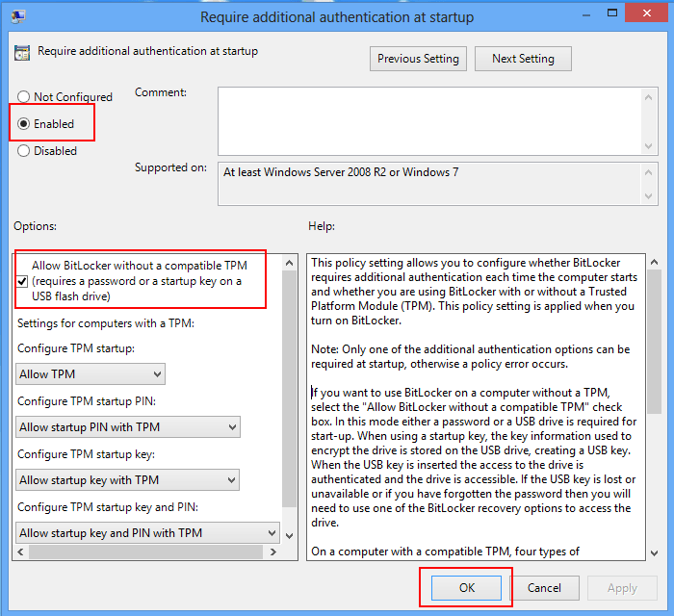This screenshot has height=616, width=674.
Task: Open the Configure TPM startup PIN dropdown
Action: (x=128, y=427)
